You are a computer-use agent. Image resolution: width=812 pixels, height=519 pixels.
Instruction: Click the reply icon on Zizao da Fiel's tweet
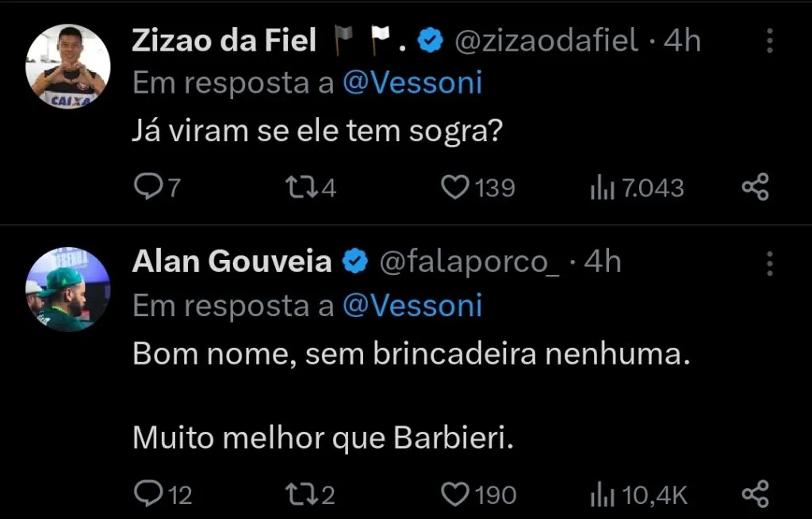coord(151,187)
